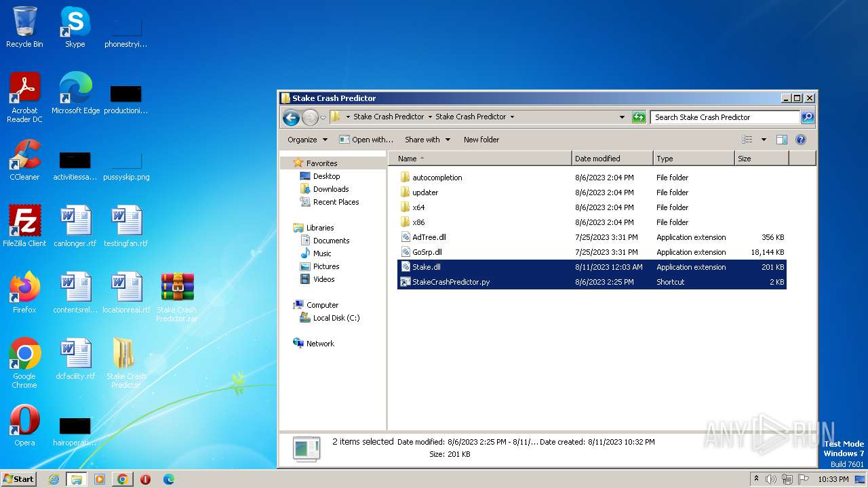Open Documents library in sidebar
This screenshot has height=488, width=868.
click(331, 241)
